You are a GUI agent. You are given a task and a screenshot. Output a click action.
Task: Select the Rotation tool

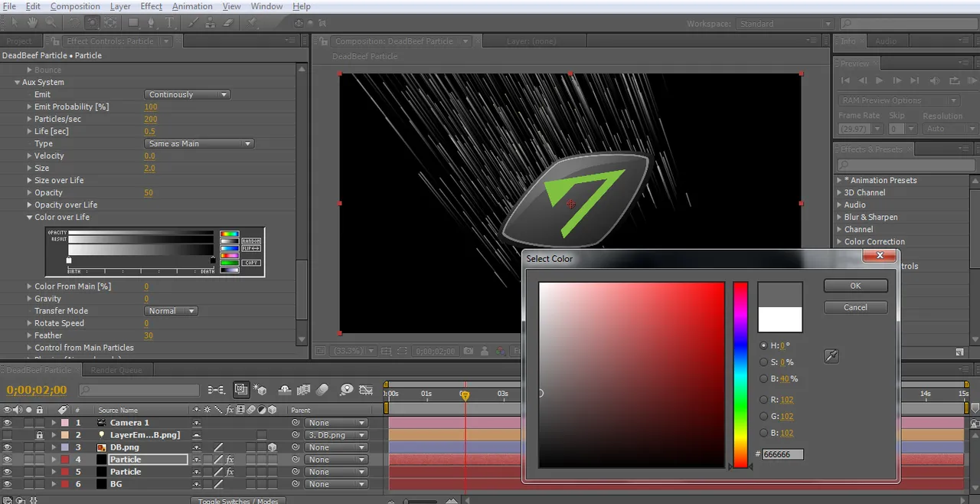click(x=74, y=23)
